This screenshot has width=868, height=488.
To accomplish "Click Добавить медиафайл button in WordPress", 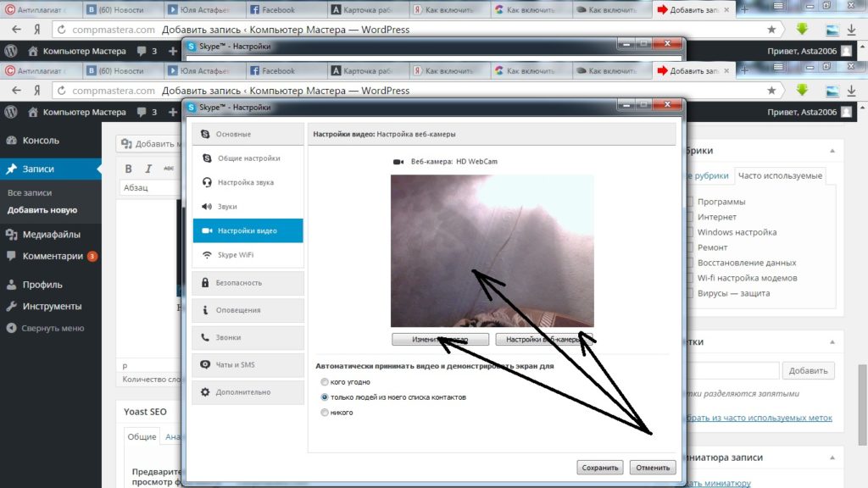I will [x=149, y=144].
